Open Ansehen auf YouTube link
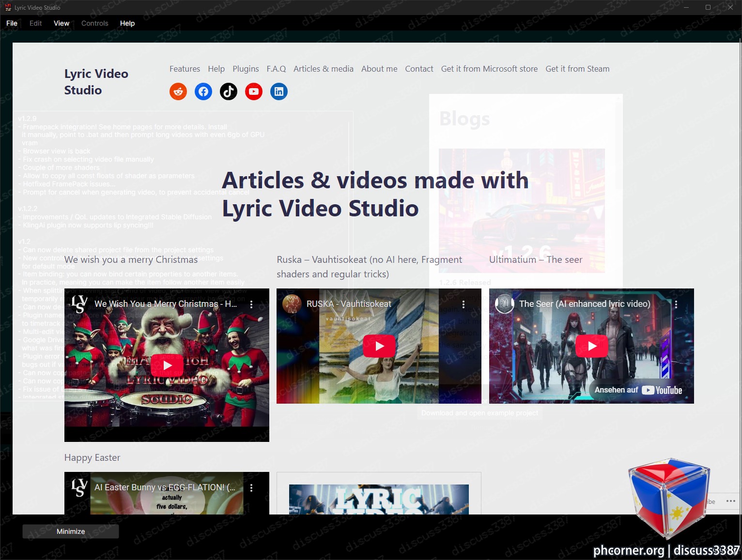 [638, 390]
